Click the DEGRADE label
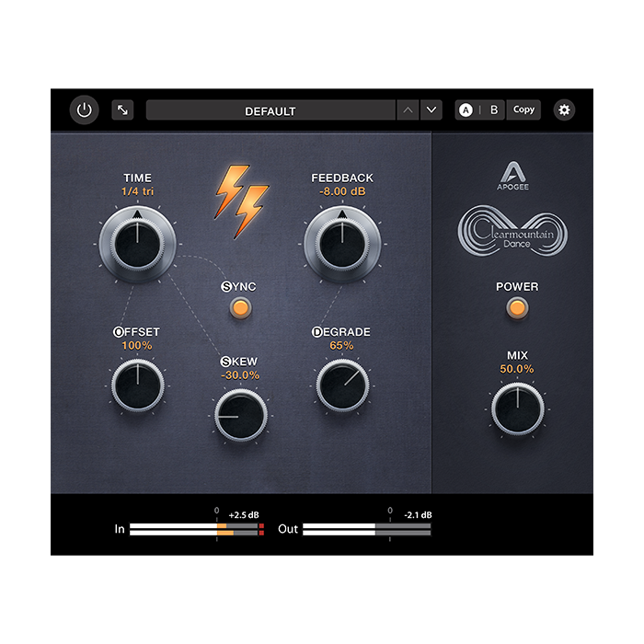Image resolution: width=644 pixels, height=644 pixels. pyautogui.click(x=341, y=332)
